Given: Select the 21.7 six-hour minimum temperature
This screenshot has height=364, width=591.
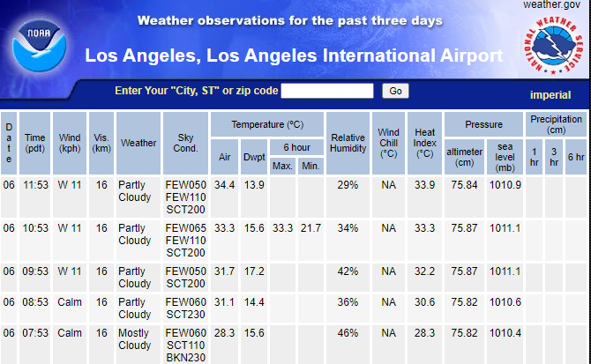Looking at the screenshot, I should pos(310,228).
